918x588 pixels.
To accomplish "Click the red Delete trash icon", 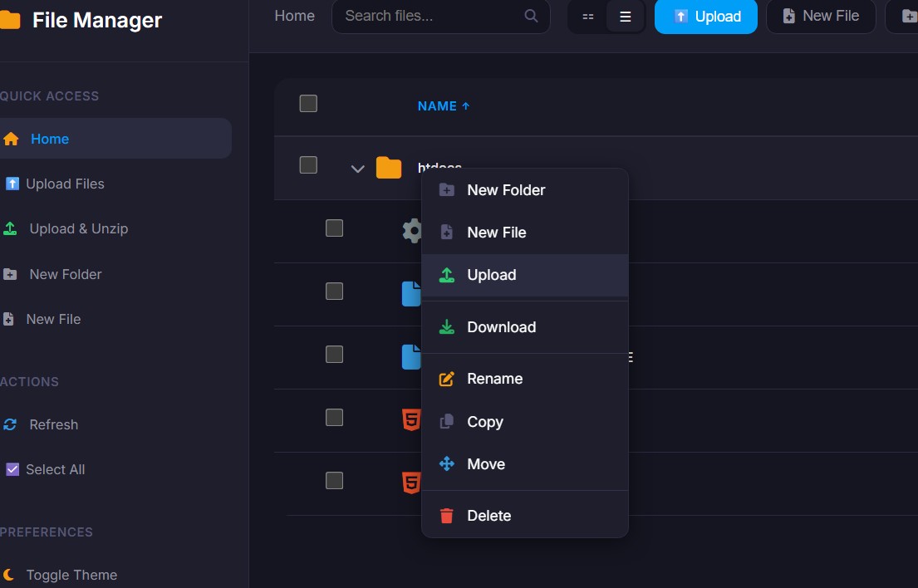I will tap(447, 516).
